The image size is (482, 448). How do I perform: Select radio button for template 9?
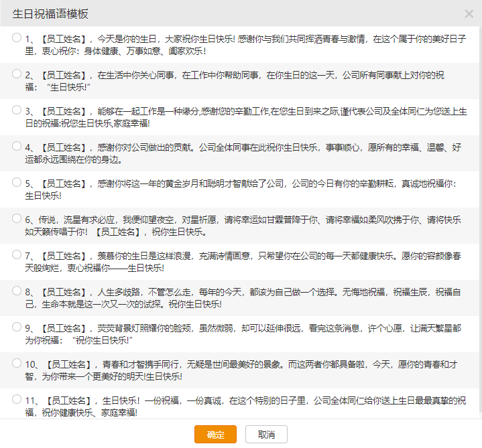pos(16,327)
